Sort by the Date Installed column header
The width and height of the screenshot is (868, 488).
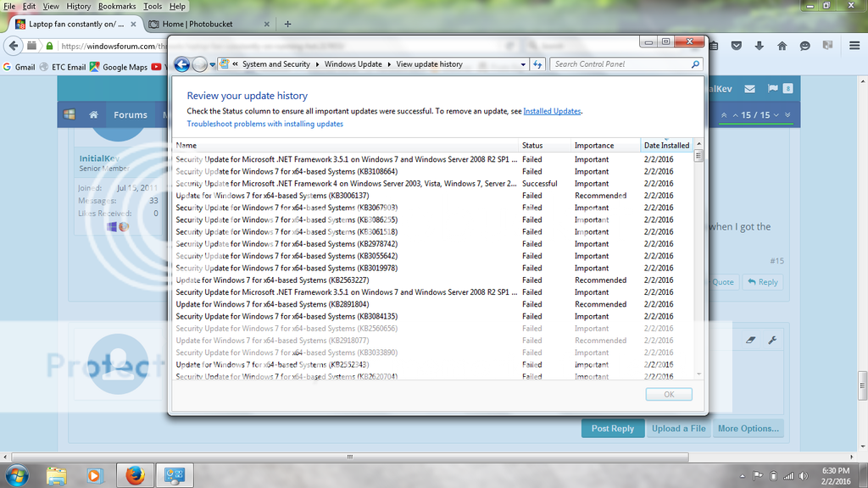(x=666, y=146)
